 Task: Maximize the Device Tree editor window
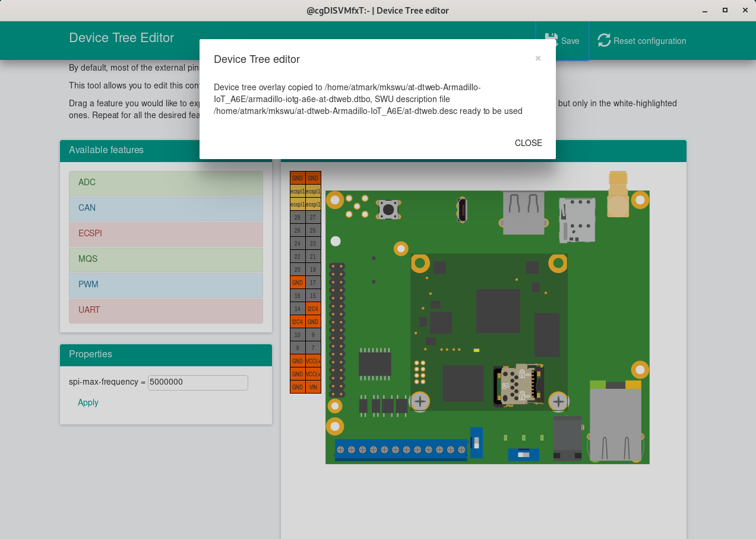(725, 10)
